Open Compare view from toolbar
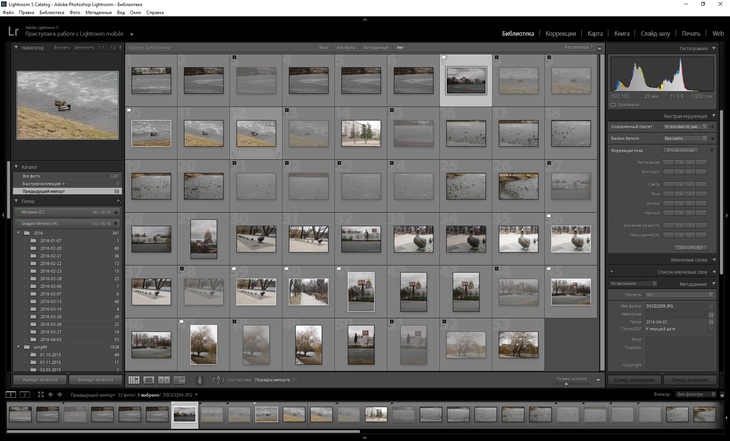This screenshot has width=730, height=441. pos(164,380)
